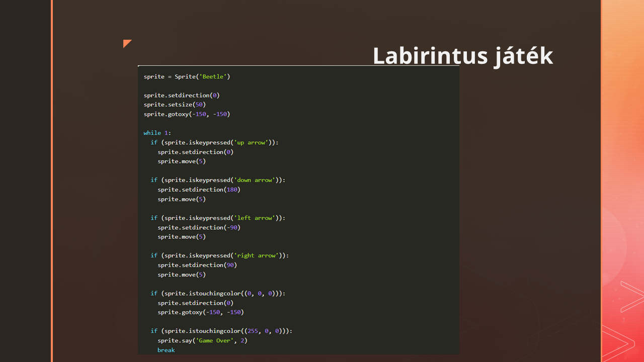Click the istouchingcolor((255, 0, 0)) condition line
The height and width of the screenshot is (362, 644).
221,331
